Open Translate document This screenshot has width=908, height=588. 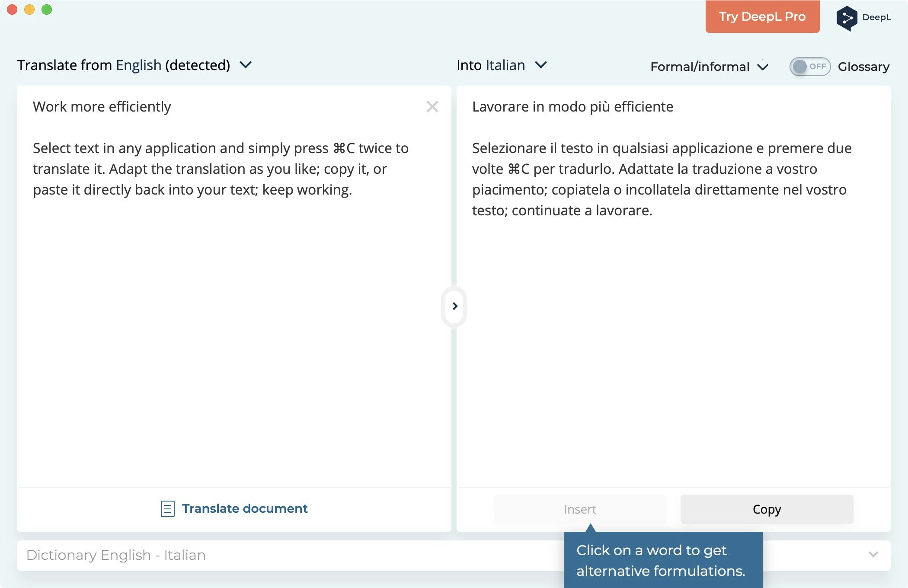pos(245,508)
